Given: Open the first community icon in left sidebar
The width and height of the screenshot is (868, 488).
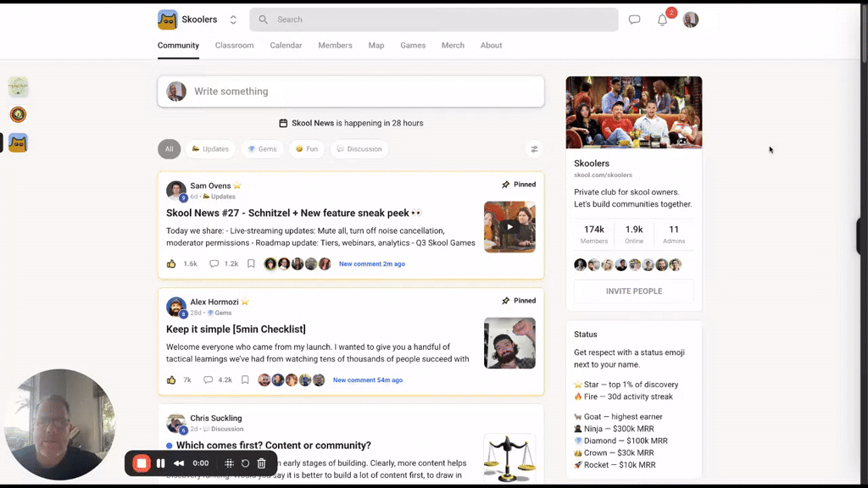Looking at the screenshot, I should click(18, 87).
